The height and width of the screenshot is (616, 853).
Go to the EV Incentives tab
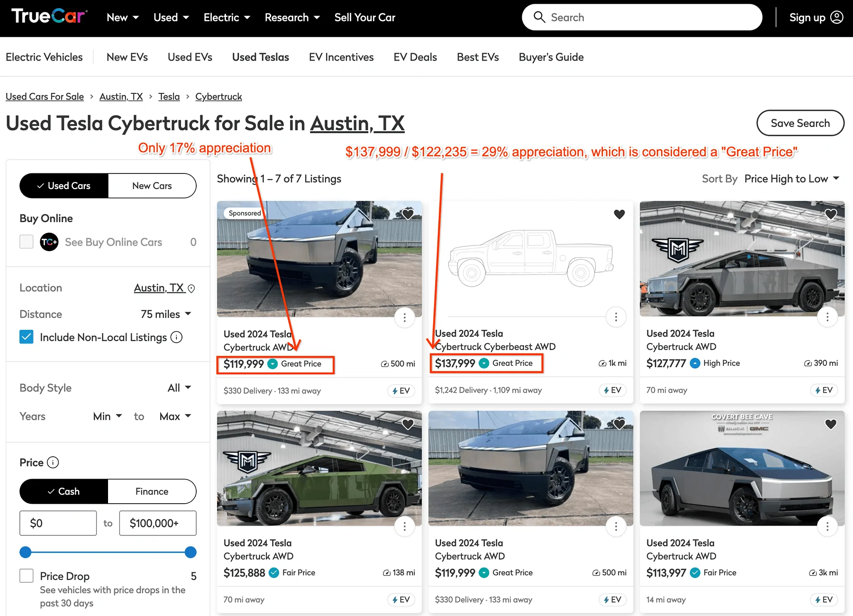point(341,57)
